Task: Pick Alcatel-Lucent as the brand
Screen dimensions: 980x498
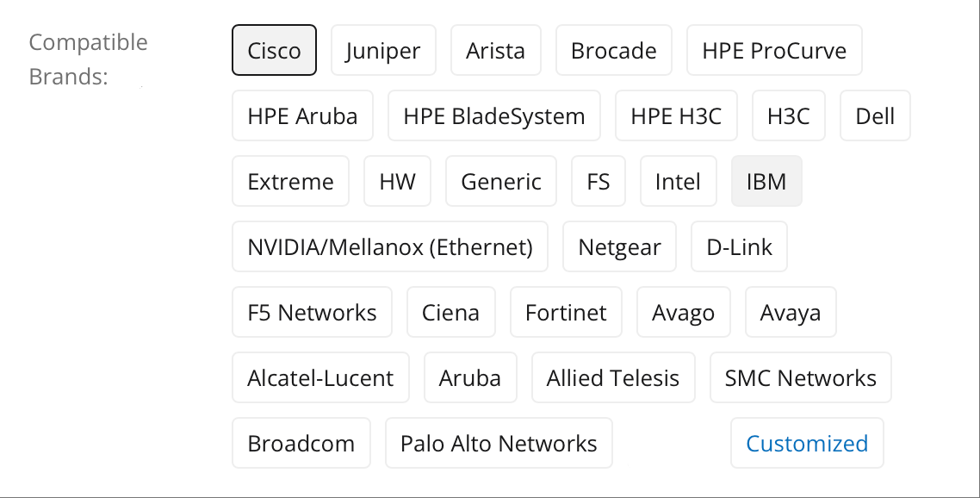Action: 320,378
